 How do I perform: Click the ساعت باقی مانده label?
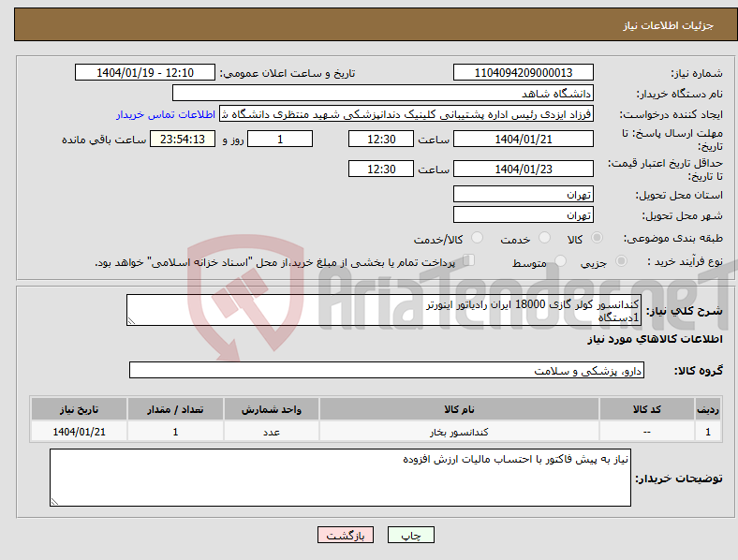(x=104, y=140)
